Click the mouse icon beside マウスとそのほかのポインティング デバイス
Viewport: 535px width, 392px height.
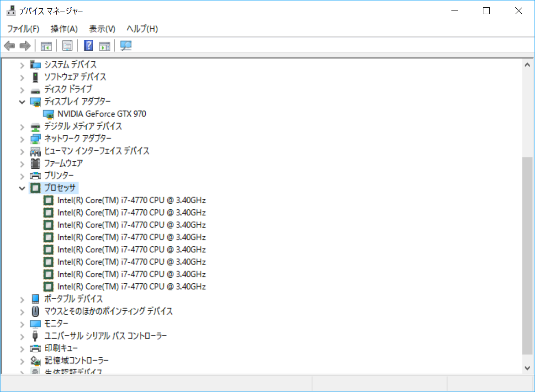pos(36,311)
